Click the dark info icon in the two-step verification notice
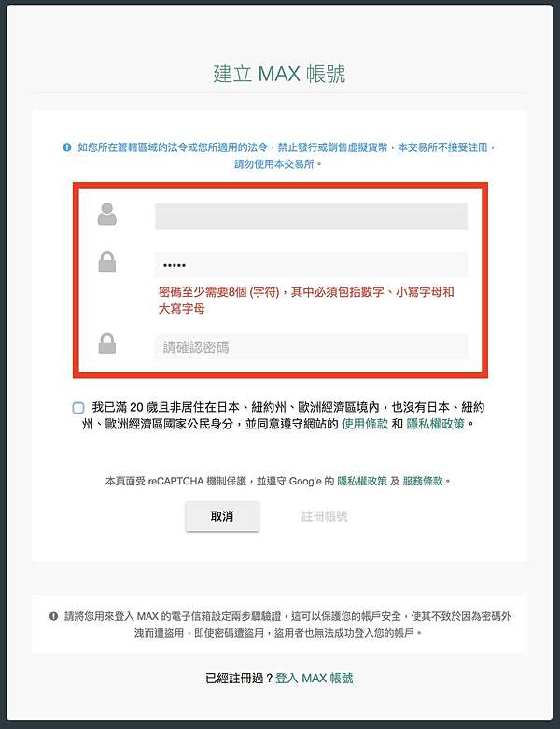Screen dimensions: 560x729 (54, 616)
